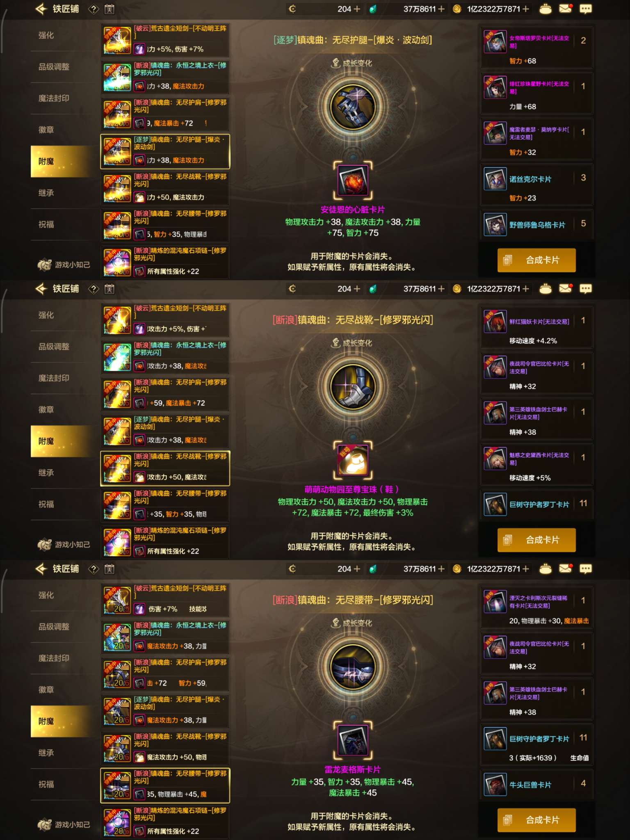Switch to 强化 tab beside the 无尽腰带 screen
Screen dimensions: 630x840
(x=46, y=595)
